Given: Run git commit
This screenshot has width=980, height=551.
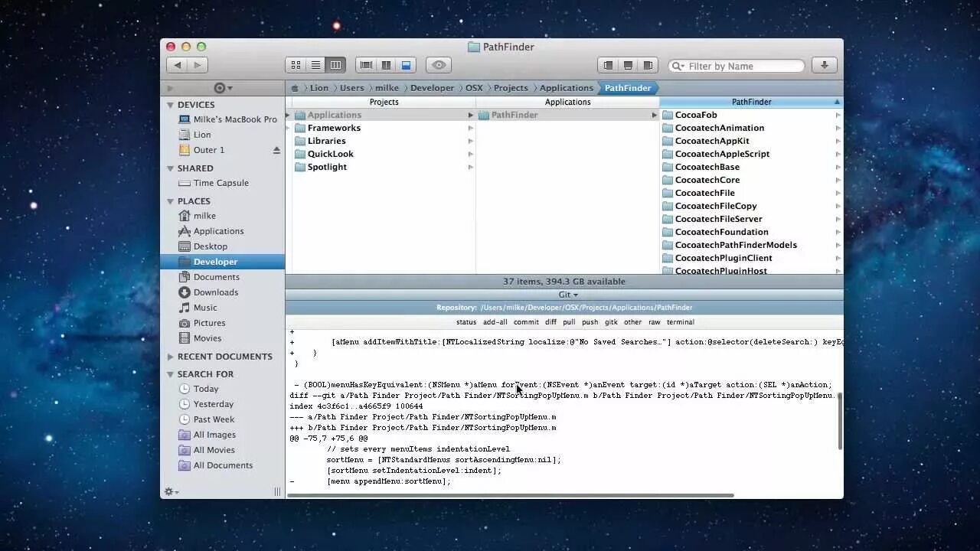Looking at the screenshot, I should [526, 322].
